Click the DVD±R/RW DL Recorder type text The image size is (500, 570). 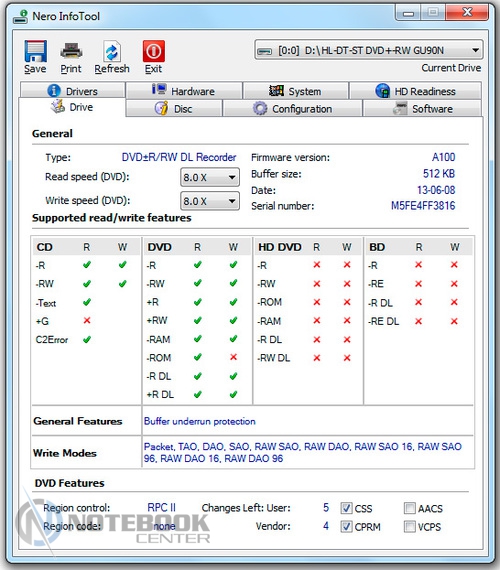(179, 157)
